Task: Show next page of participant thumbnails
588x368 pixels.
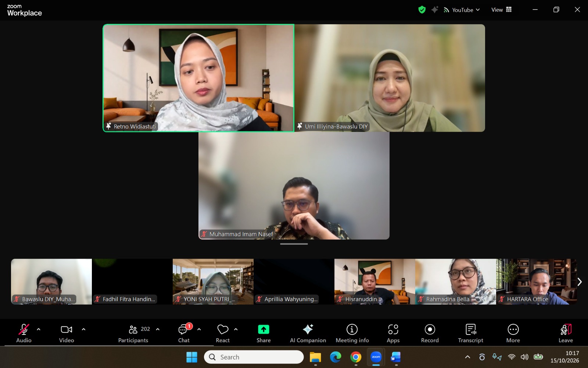Action: coord(580,282)
